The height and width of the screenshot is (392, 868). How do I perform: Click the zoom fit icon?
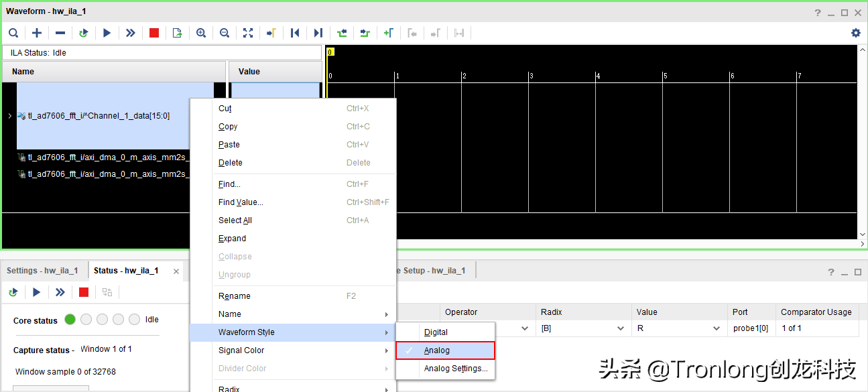[x=248, y=33]
